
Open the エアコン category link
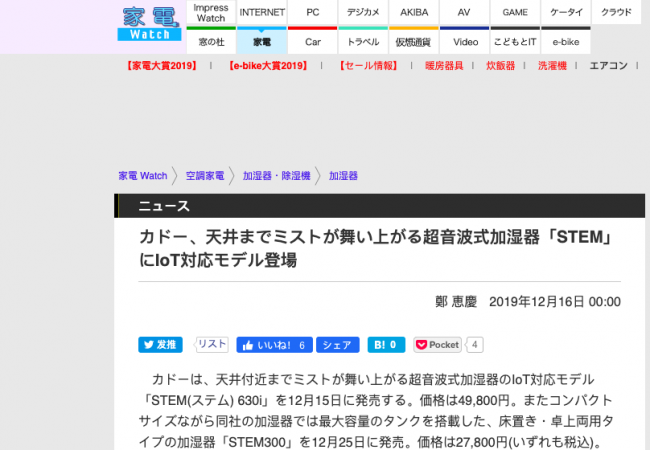point(609,65)
